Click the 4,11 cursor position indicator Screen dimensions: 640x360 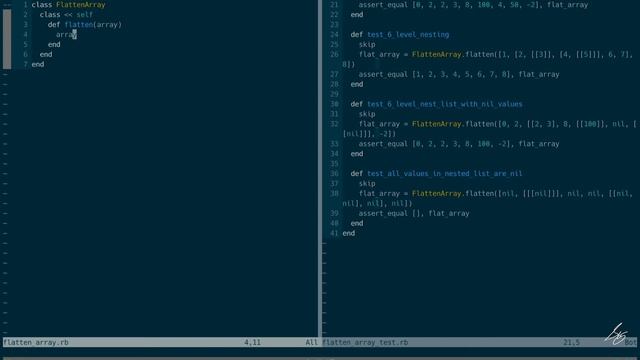pyautogui.click(x=252, y=342)
